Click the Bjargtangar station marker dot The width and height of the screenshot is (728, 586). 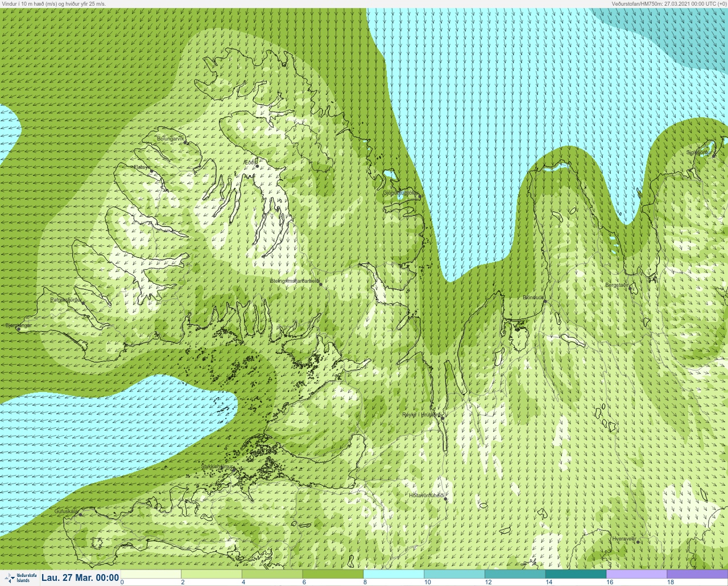(x=19, y=329)
